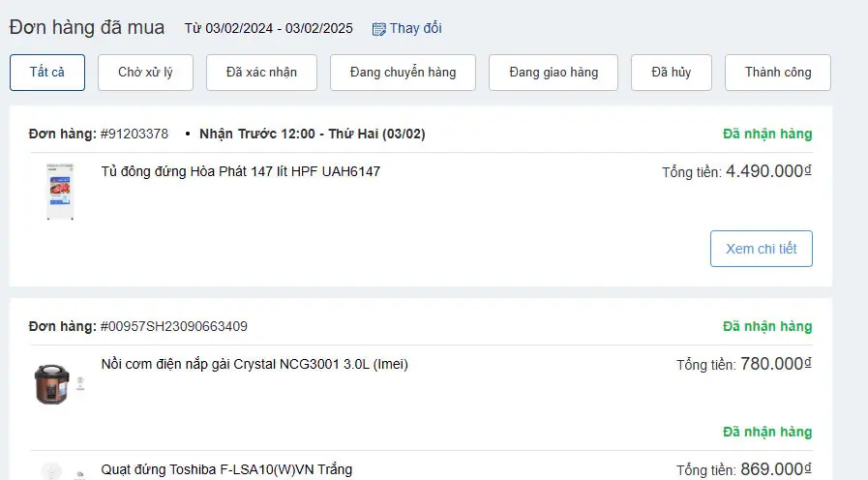
Task: Click the date range Từ 03/02/2024 - 03/02/2025
Action: pos(268,28)
